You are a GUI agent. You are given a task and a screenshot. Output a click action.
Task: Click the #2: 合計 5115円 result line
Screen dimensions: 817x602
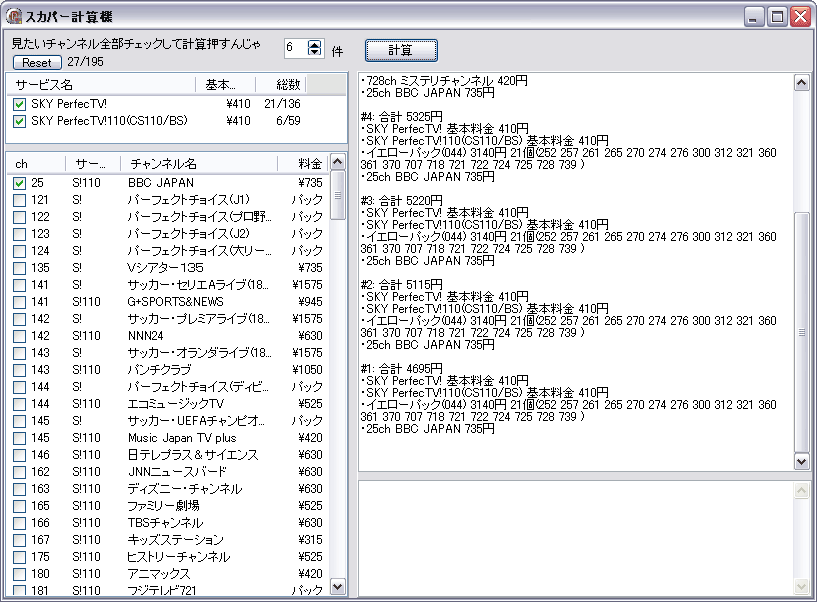pyautogui.click(x=402, y=285)
